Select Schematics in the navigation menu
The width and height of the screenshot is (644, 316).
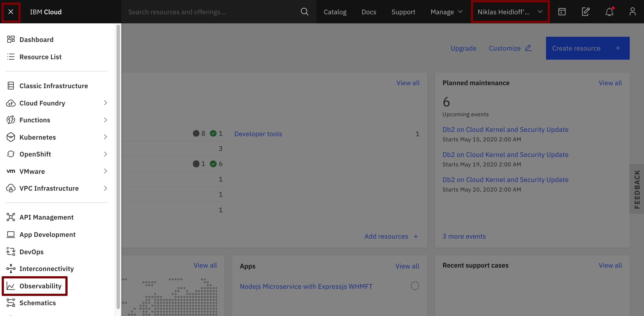(x=38, y=303)
